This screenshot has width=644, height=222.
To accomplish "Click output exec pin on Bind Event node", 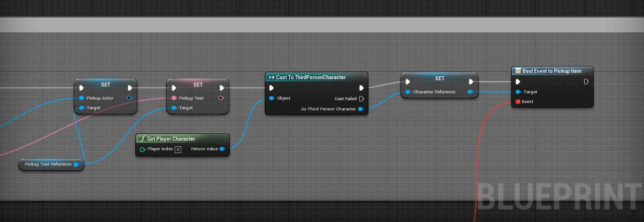I will [x=586, y=82].
